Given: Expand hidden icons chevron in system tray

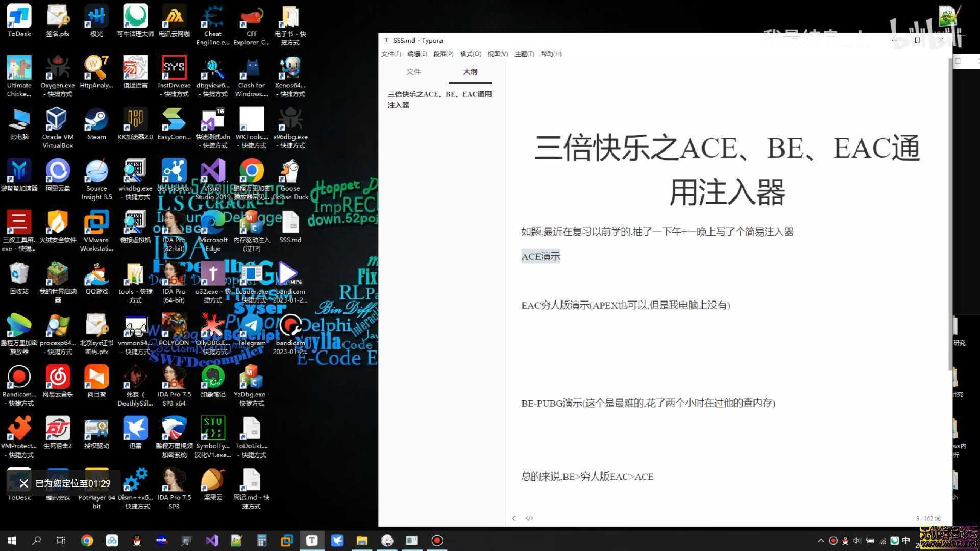Looking at the screenshot, I should point(821,540).
